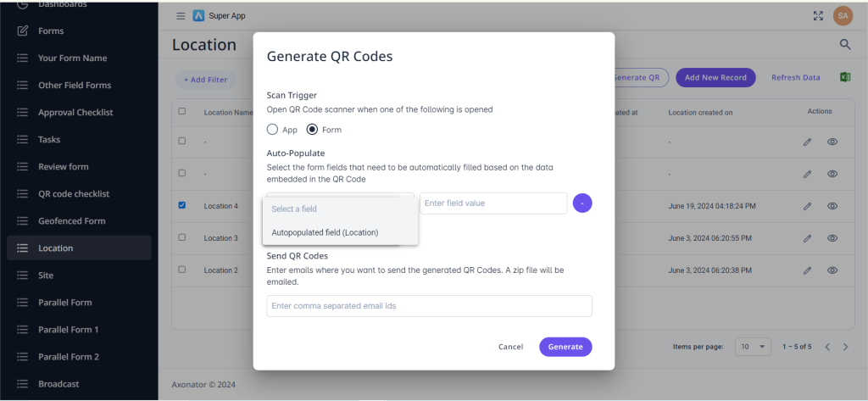Screen dimensions: 868x401
Task: View Location 3 record eye icon
Action: (x=832, y=238)
